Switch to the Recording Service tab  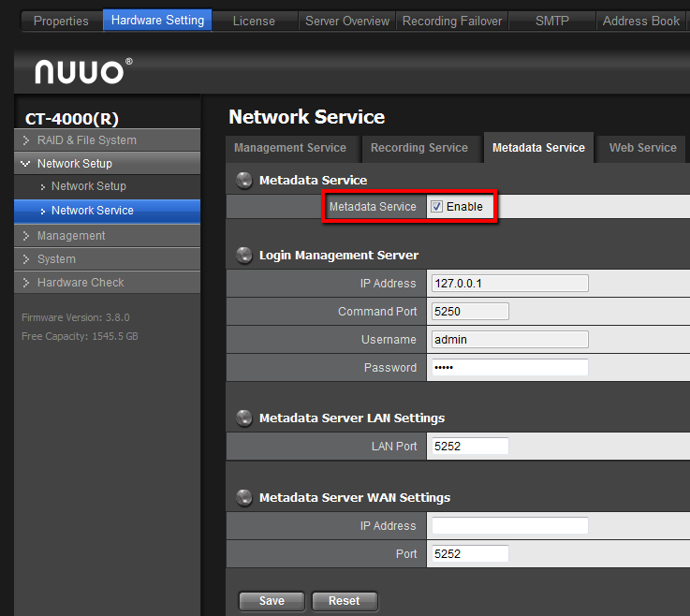click(418, 148)
